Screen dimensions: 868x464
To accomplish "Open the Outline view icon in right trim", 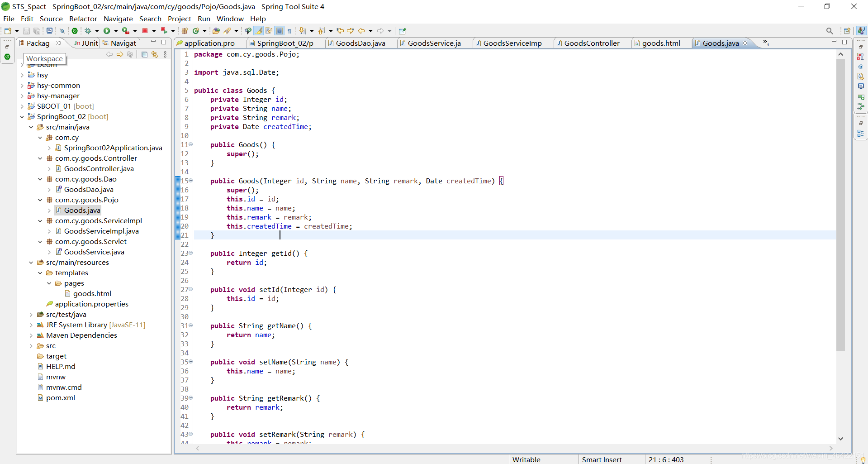I will (860, 134).
